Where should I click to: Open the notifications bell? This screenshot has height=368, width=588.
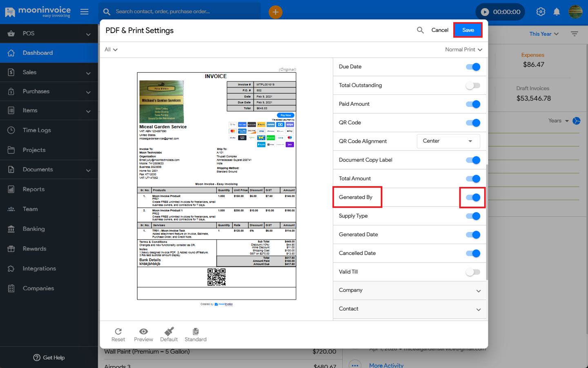[557, 12]
